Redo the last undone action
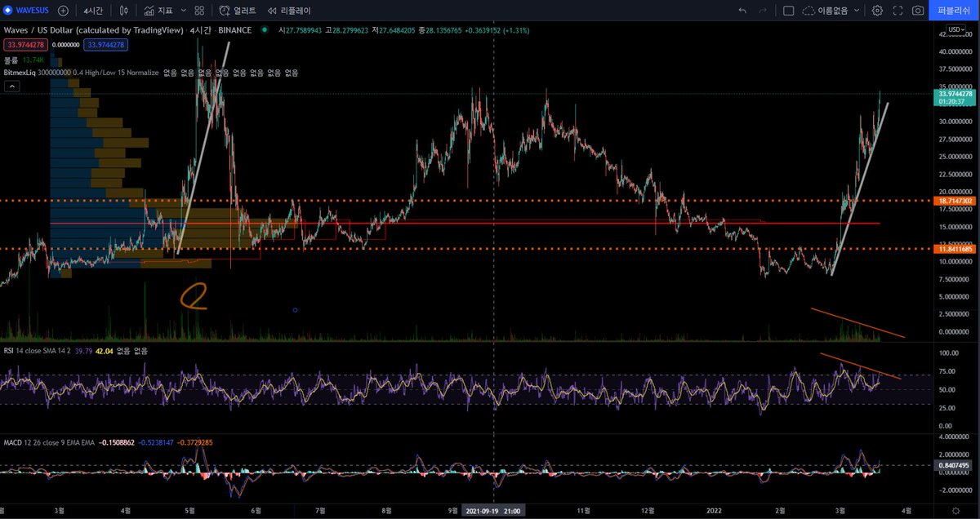980x519 pixels. [x=763, y=11]
